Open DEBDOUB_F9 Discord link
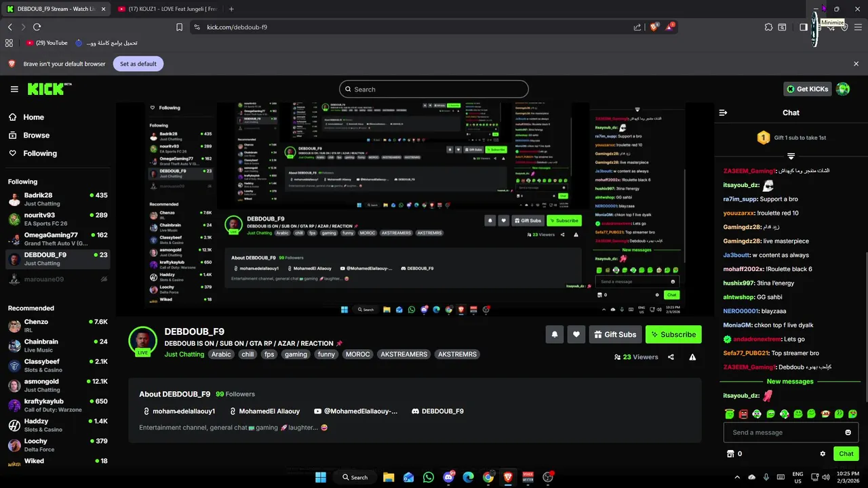 point(437,411)
